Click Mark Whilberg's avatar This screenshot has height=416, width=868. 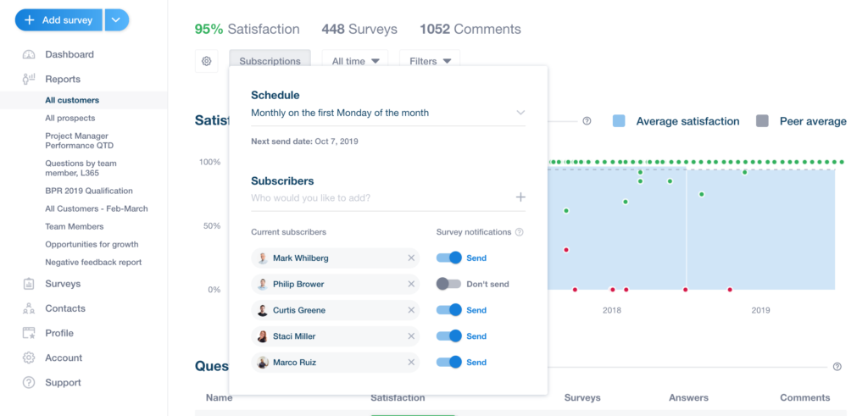coord(263,258)
